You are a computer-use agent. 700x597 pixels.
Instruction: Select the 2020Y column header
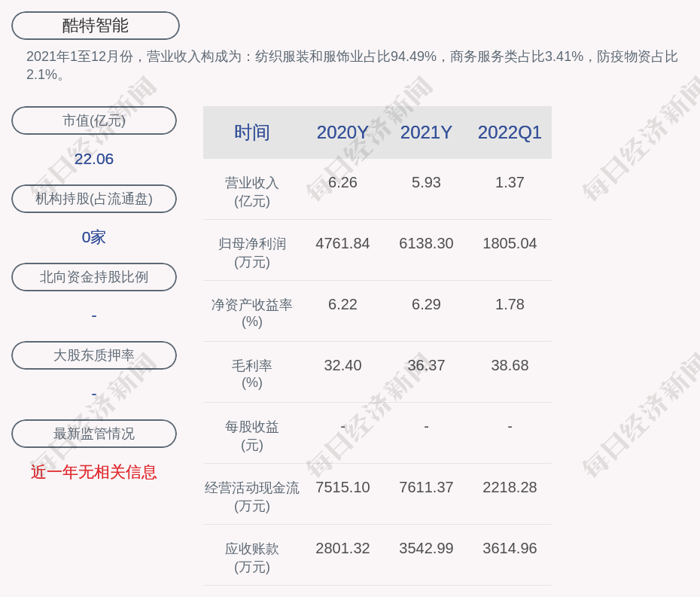tap(342, 132)
